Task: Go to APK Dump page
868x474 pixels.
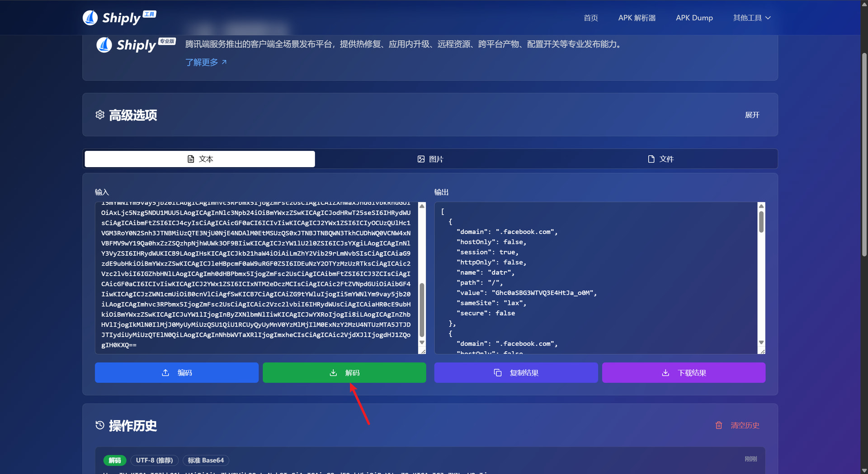Action: pyautogui.click(x=694, y=18)
